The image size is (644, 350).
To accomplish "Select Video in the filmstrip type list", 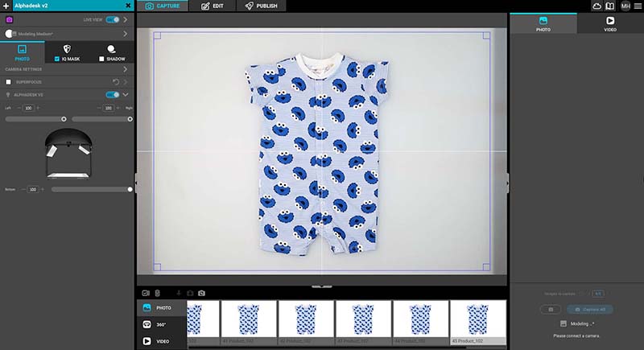I will [x=162, y=341].
